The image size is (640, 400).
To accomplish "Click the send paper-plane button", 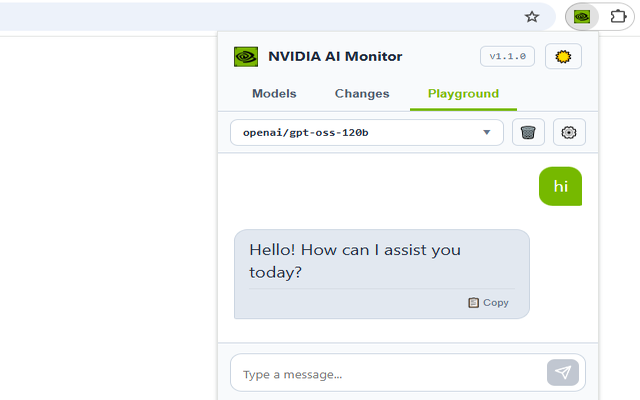I will 563,372.
